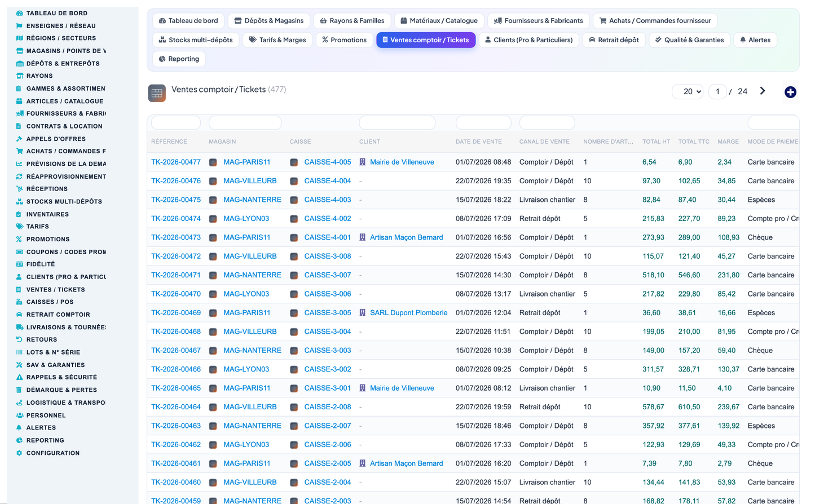The width and height of the screenshot is (815, 504).
Task: Click the 08/07/2026 17:09 date cell
Action: (x=483, y=219)
